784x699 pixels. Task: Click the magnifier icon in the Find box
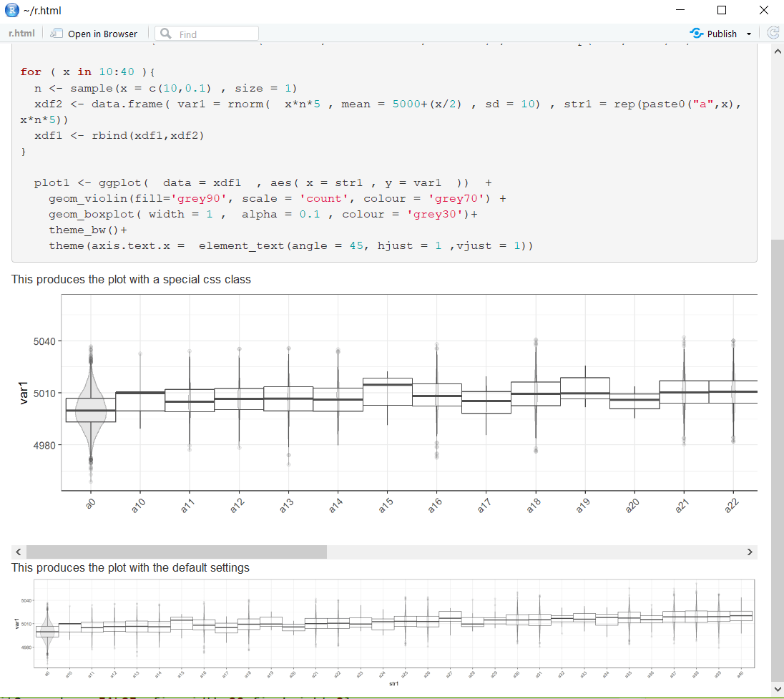pyautogui.click(x=165, y=33)
